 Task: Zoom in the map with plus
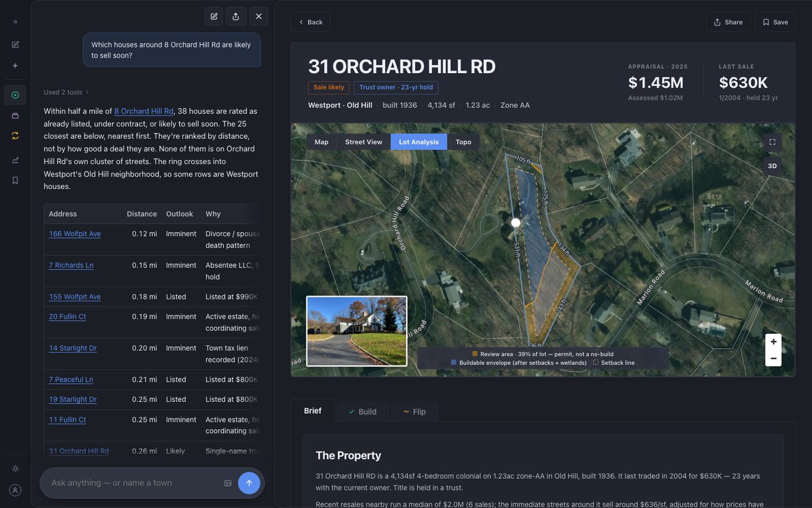tap(773, 342)
